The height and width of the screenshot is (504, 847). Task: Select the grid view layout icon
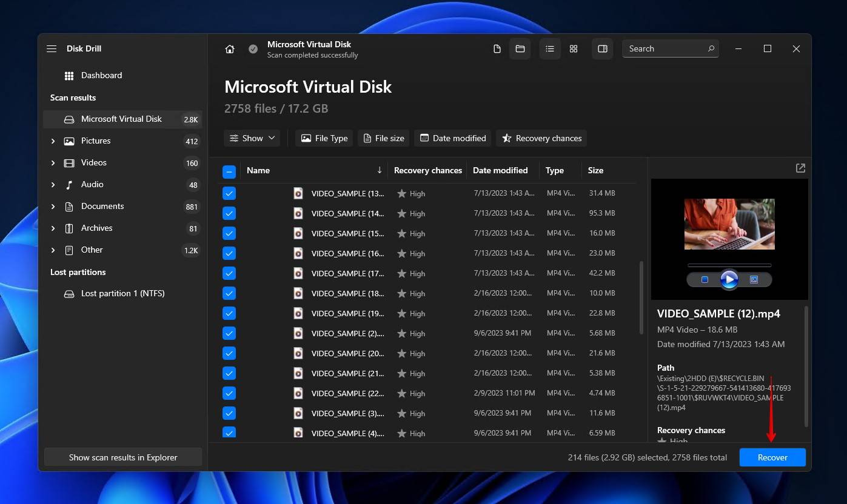tap(574, 49)
